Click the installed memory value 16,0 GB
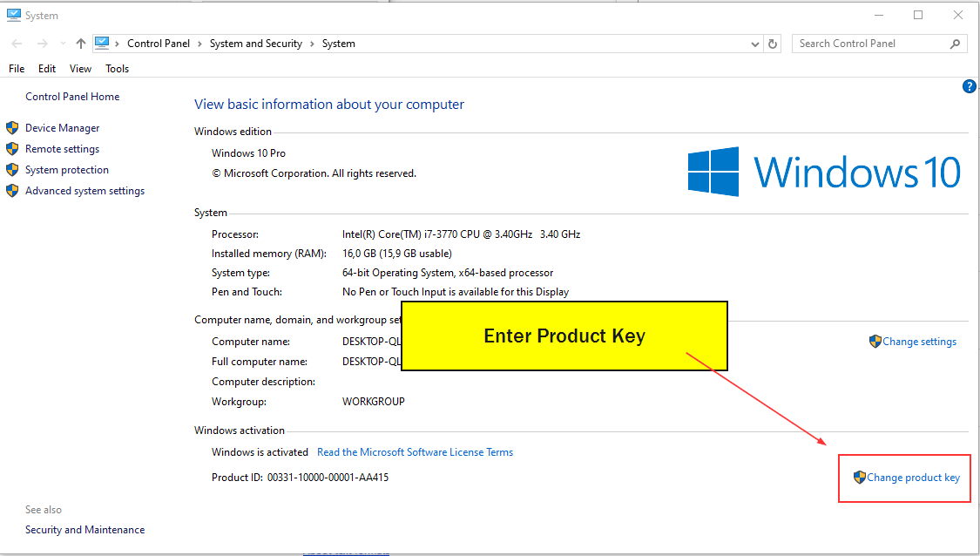Screen dimensions: 980x556 (397, 254)
